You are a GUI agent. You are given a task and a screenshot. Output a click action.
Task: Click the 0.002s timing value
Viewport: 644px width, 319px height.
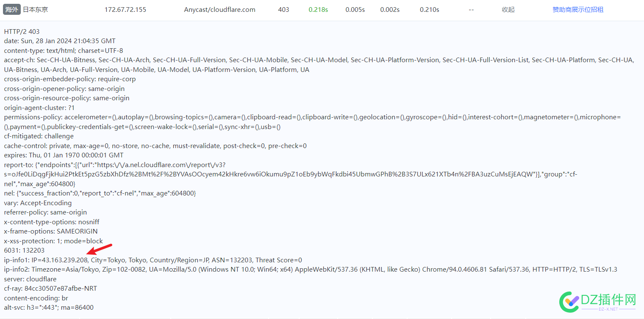click(390, 9)
